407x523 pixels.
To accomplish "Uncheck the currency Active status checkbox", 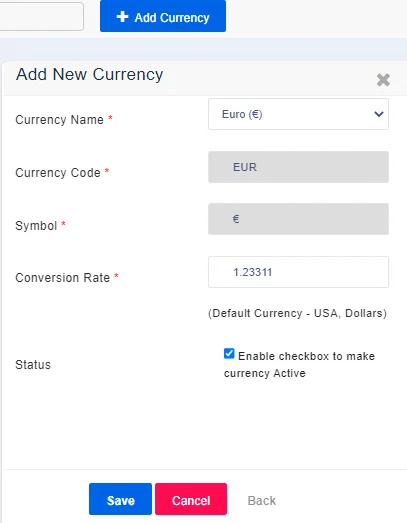I will [x=229, y=354].
